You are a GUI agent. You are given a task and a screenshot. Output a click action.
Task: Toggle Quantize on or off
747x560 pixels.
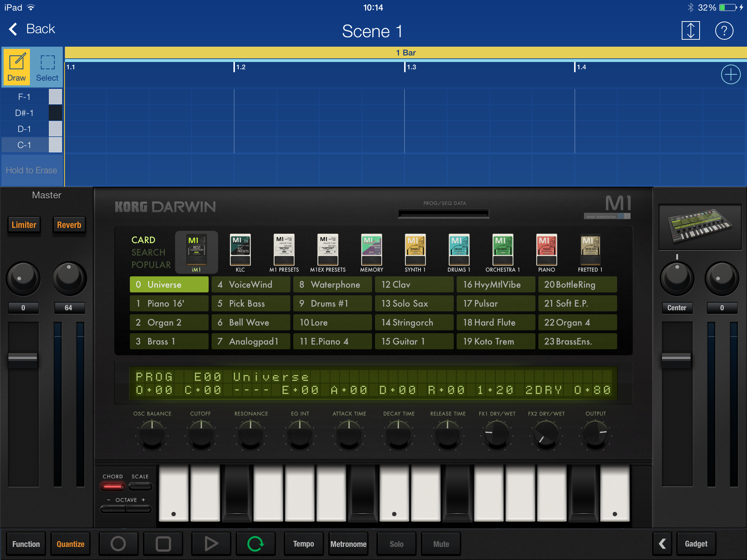pyautogui.click(x=70, y=544)
